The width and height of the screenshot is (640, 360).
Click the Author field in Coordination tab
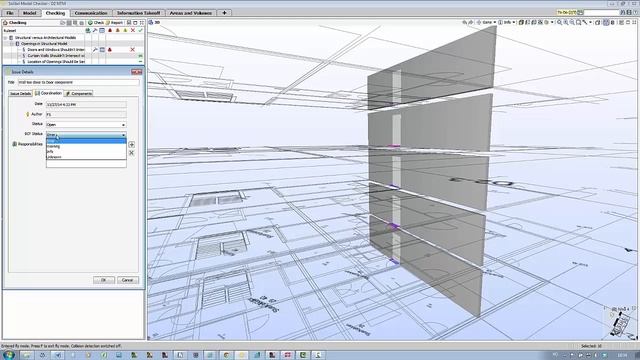[86, 115]
